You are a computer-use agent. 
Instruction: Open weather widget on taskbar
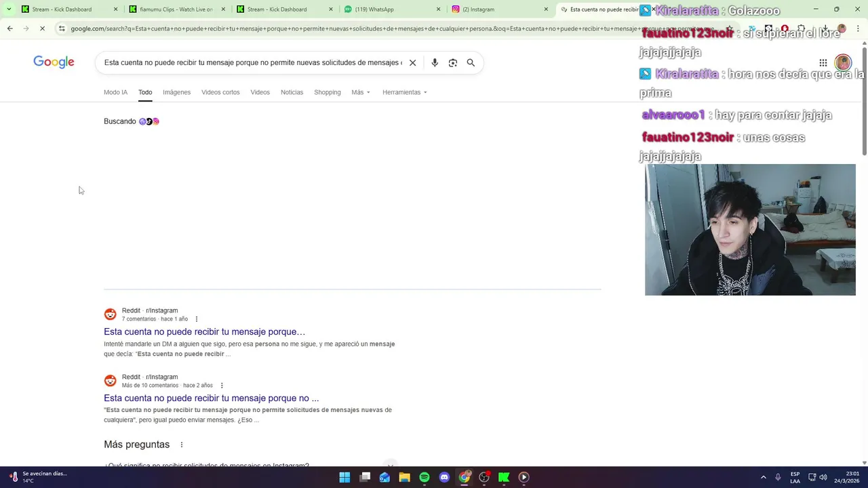38,477
